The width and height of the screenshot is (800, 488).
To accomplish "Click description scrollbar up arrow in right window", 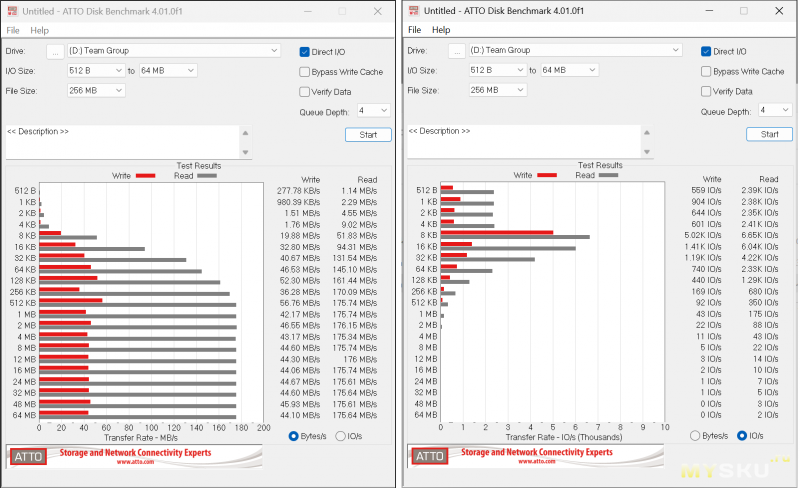I will tap(647, 132).
